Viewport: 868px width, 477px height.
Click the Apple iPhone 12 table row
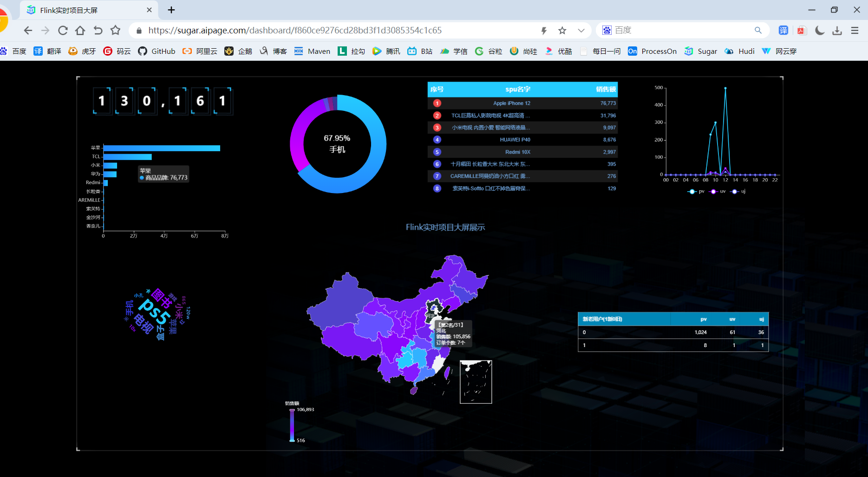click(x=522, y=103)
